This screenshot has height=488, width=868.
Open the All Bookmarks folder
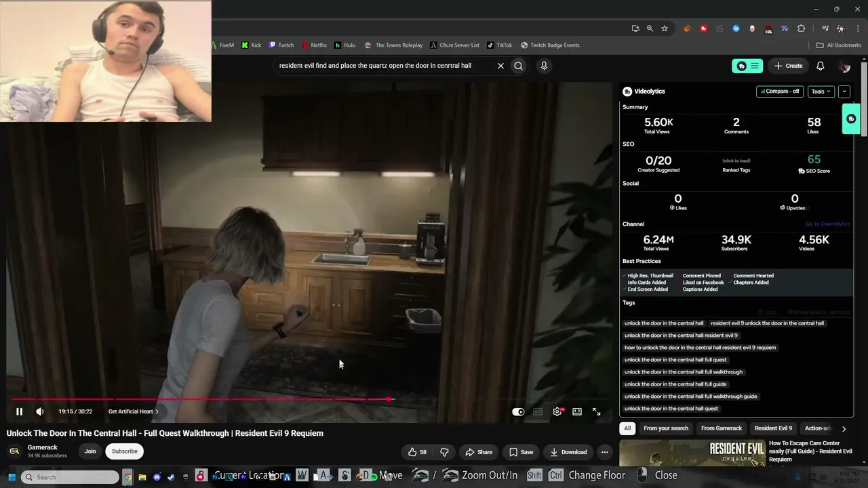pos(839,45)
